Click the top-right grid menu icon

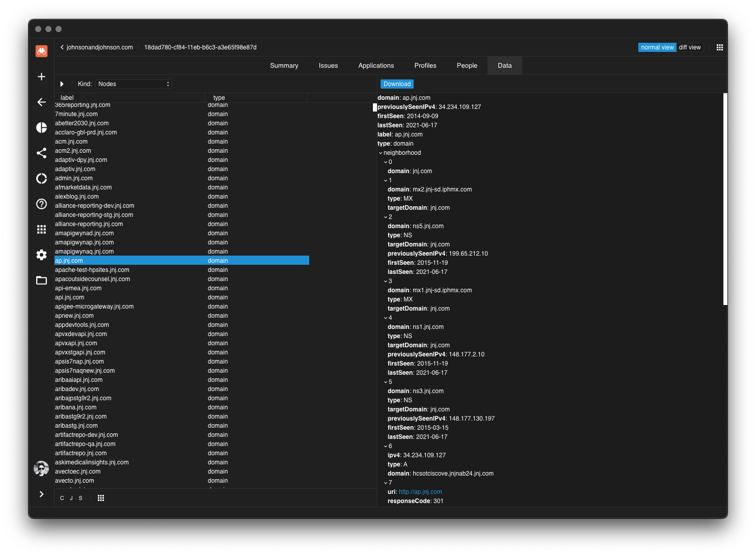click(720, 47)
